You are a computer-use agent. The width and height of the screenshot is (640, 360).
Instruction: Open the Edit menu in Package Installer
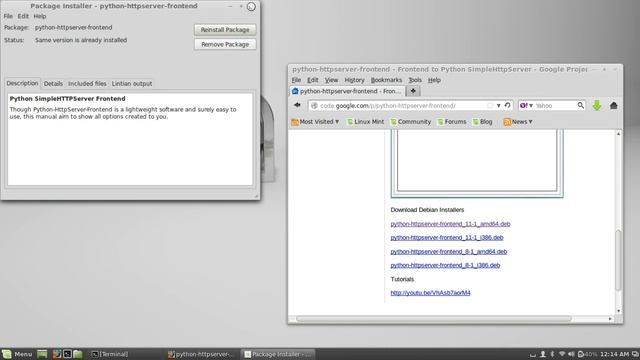(23, 16)
